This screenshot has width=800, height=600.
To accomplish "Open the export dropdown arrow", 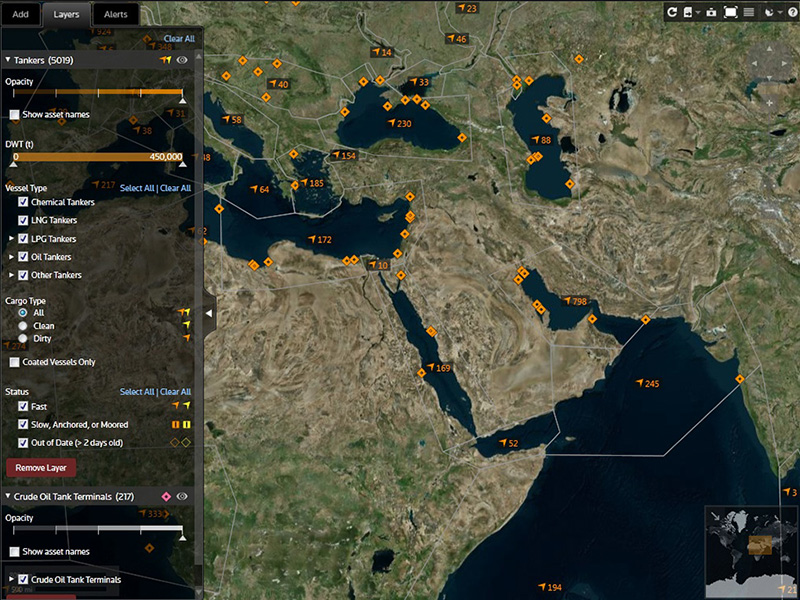I will [x=697, y=12].
